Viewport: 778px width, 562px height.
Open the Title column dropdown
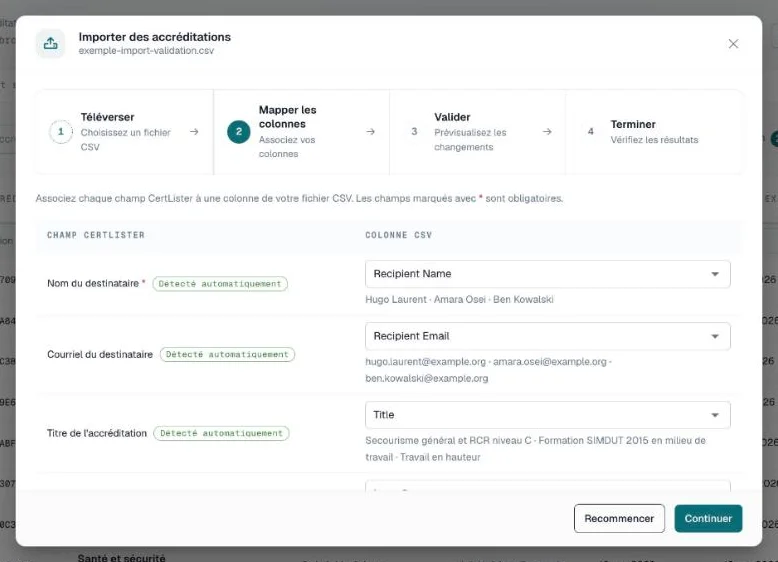pos(547,415)
